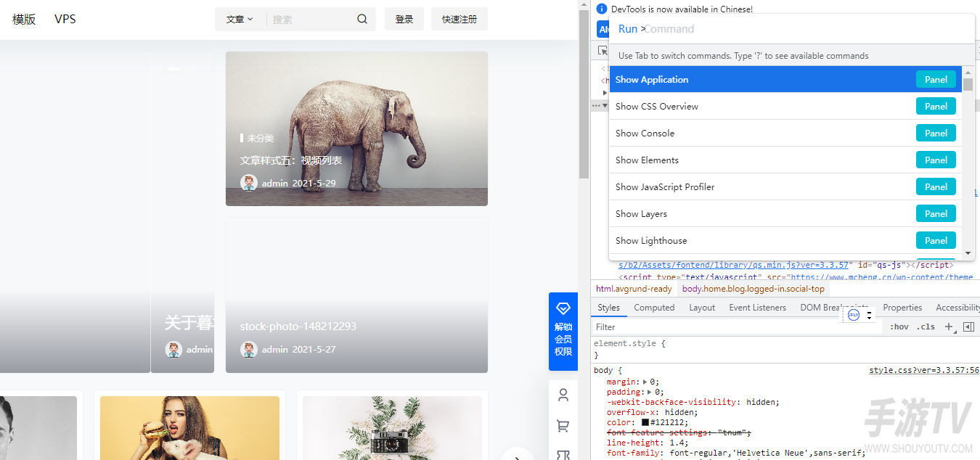
Task: Open article 文章样式五：视频列表
Action: (291, 160)
